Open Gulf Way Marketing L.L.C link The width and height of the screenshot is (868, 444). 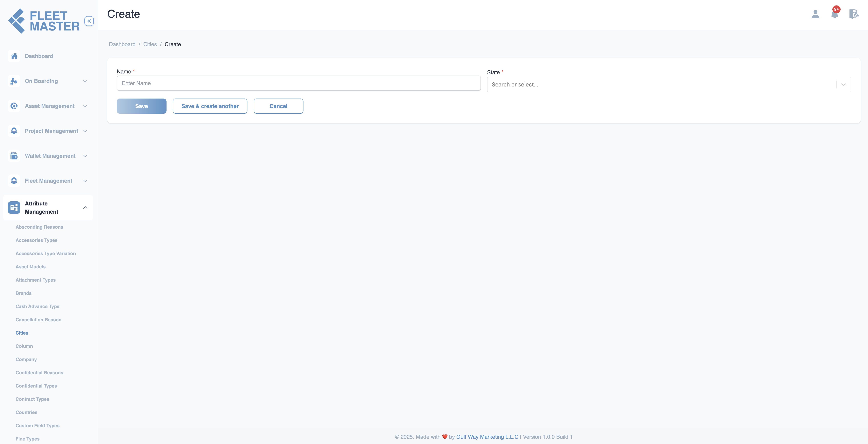tap(487, 437)
